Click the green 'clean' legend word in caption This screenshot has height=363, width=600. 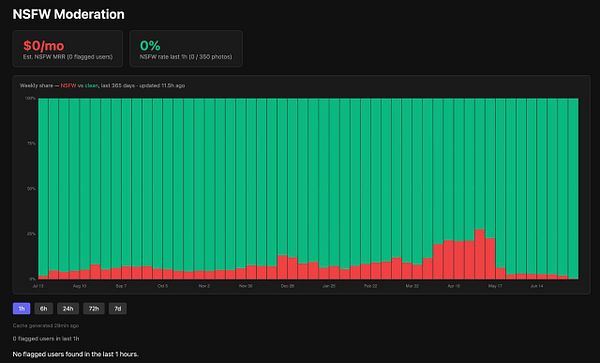(91, 85)
